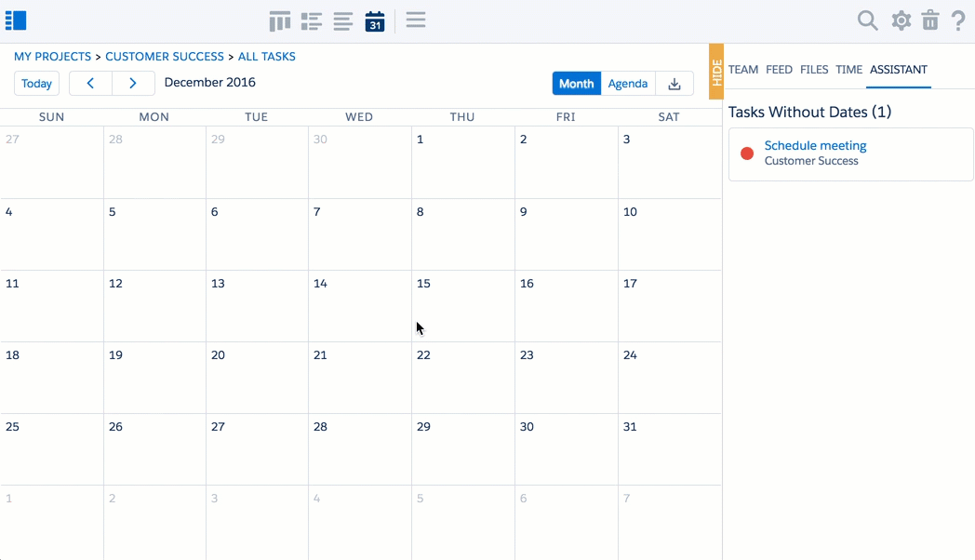The width and height of the screenshot is (975, 560).
Task: Select December 12 day cell
Action: [x=154, y=306]
